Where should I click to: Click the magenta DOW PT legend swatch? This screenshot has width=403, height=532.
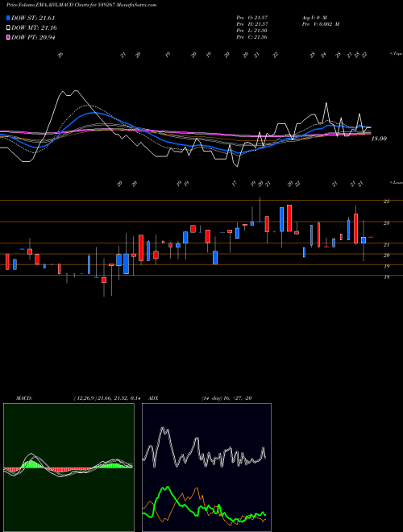point(8,37)
